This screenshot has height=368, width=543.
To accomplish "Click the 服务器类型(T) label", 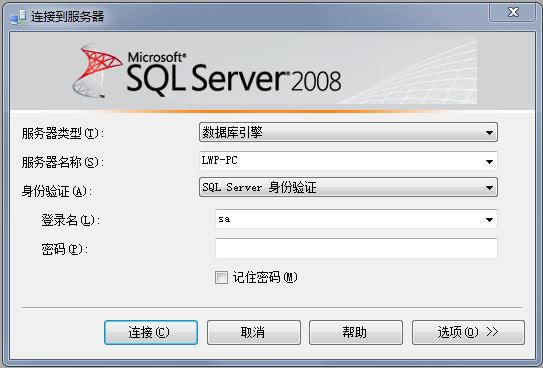I will (x=63, y=133).
